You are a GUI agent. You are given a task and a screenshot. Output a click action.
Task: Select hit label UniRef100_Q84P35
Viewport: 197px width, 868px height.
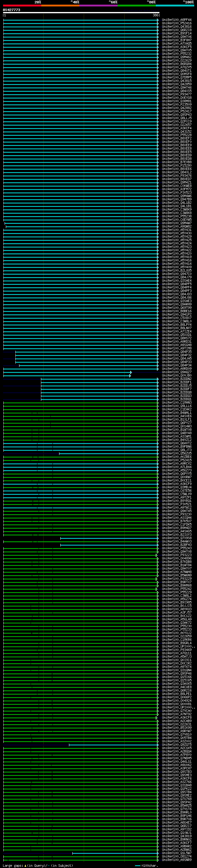pyautogui.click(x=177, y=352)
